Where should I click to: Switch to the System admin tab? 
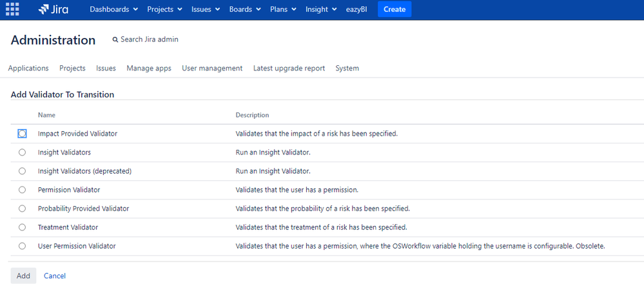click(347, 68)
